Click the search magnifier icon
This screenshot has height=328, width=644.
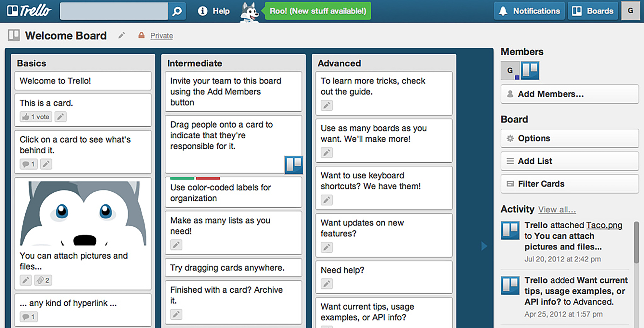(x=176, y=11)
